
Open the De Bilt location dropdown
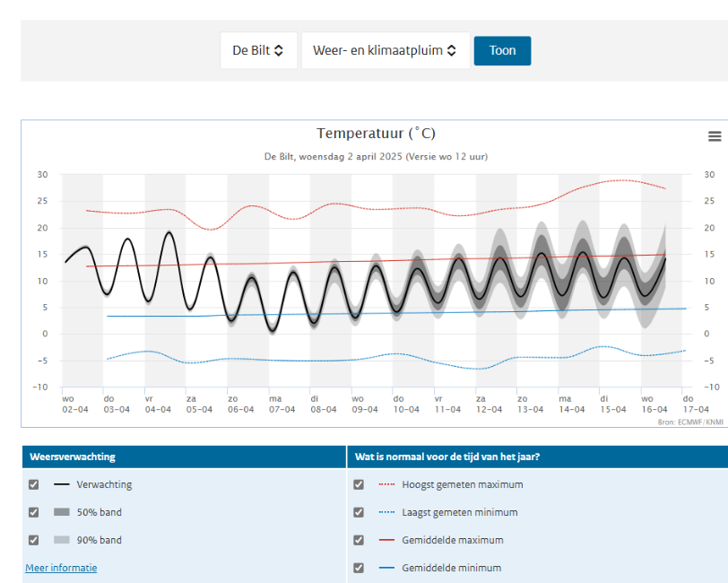click(258, 51)
